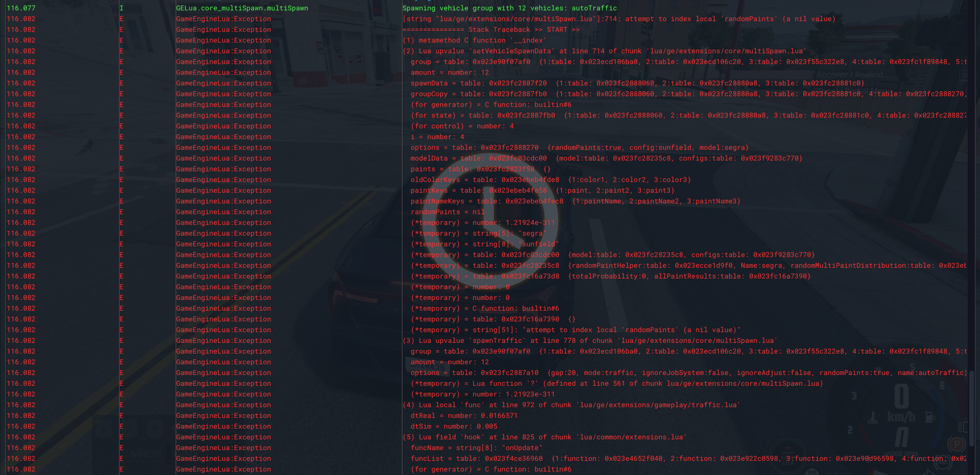Screen dimensions: 980x475
Task: Select the 'spawnData = table' line
Action: pyautogui.click(x=638, y=83)
